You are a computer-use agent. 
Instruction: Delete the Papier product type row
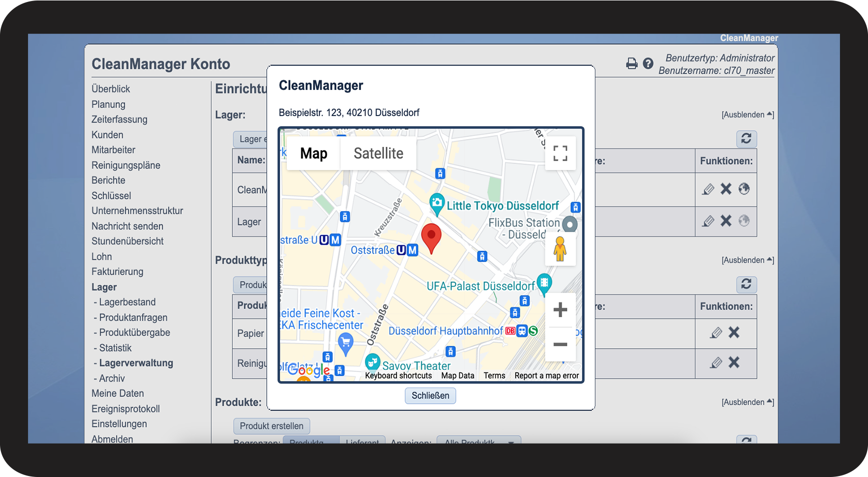pos(734,333)
